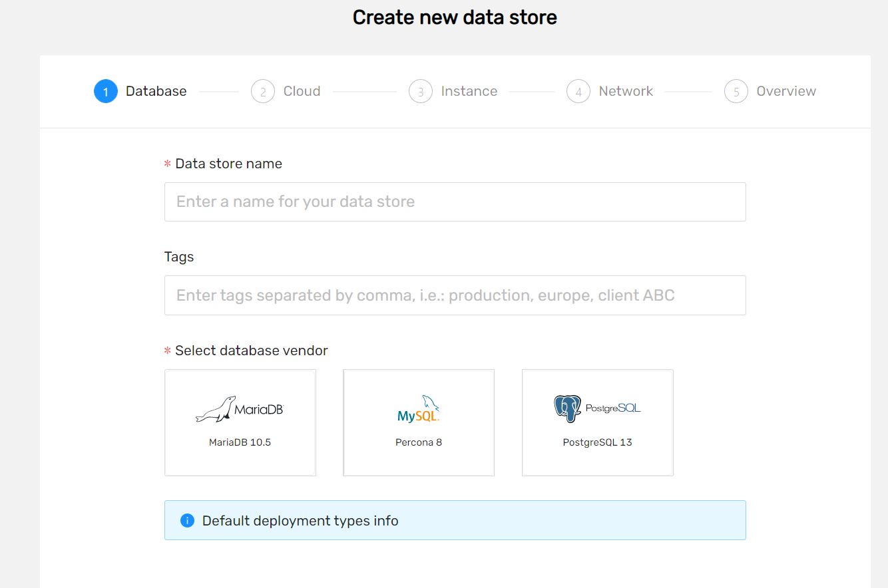The height and width of the screenshot is (588, 888).
Task: Choose Percona 8 vendor card
Action: point(419,422)
